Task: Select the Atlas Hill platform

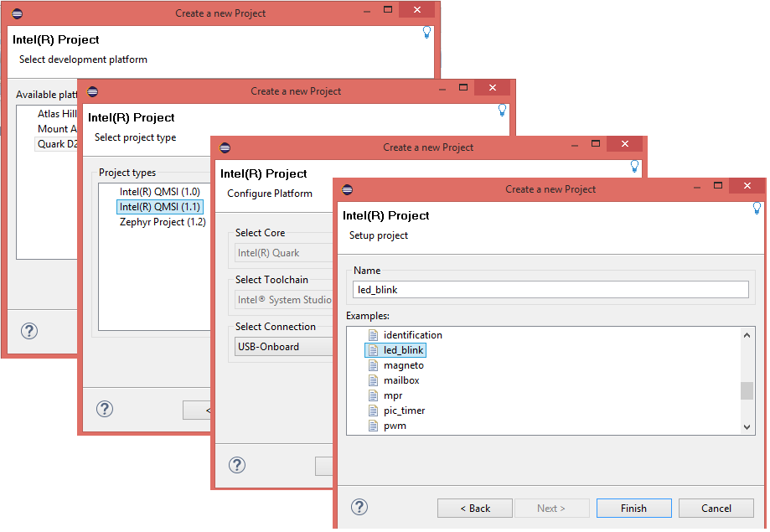Action: pos(57,114)
